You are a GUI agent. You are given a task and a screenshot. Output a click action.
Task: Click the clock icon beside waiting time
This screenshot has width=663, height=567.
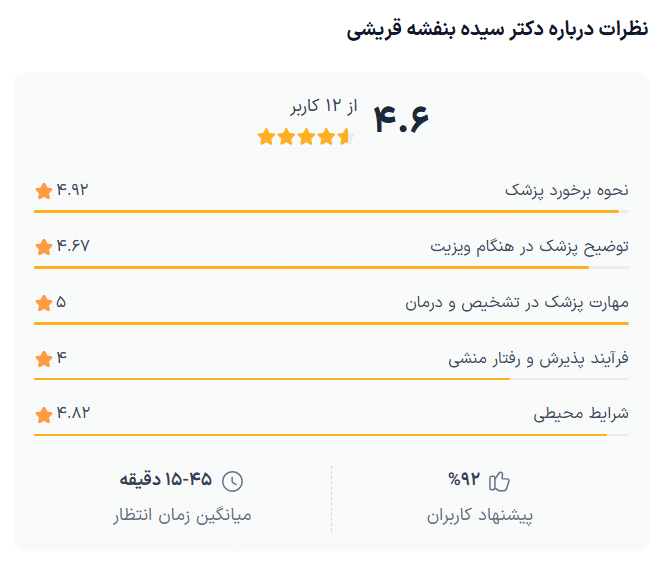(x=232, y=481)
